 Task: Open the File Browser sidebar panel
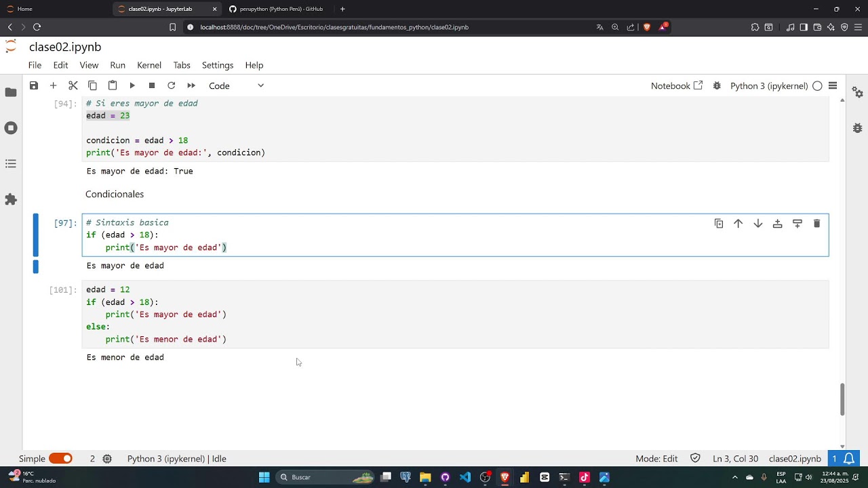pyautogui.click(x=11, y=92)
